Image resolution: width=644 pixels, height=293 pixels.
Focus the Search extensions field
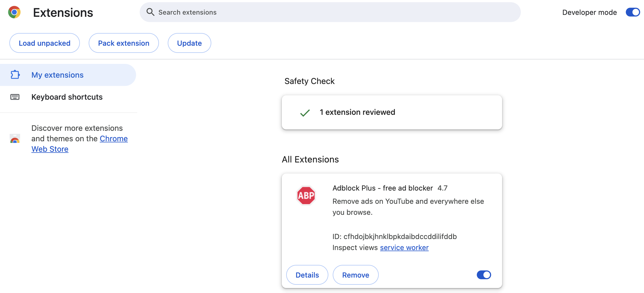pos(330,12)
